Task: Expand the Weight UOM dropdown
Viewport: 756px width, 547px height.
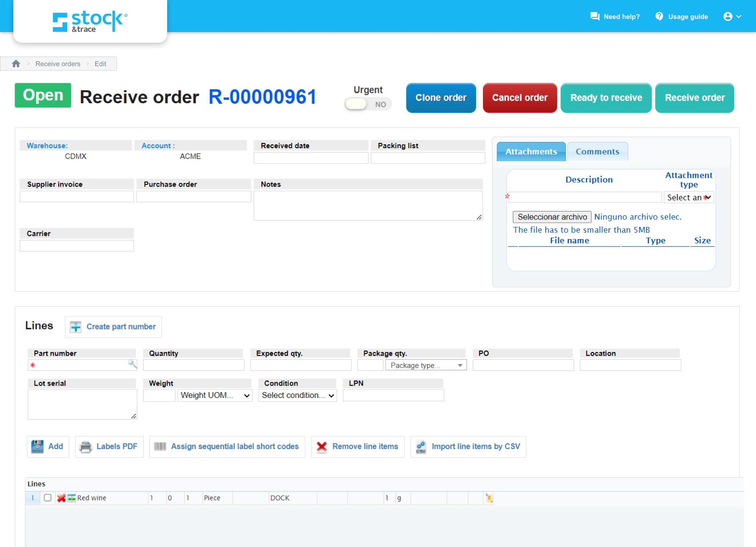Action: point(215,395)
